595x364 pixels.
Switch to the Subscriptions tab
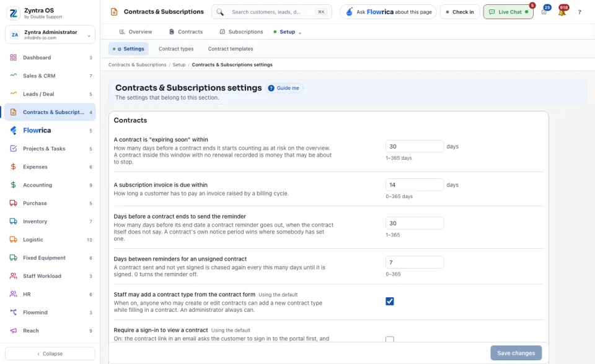coord(241,32)
